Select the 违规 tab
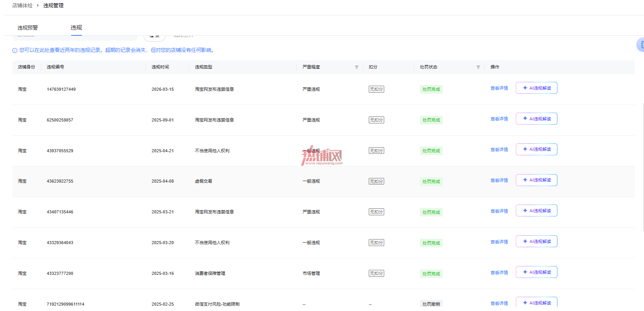Image resolution: width=644 pixels, height=311 pixels. (x=76, y=28)
